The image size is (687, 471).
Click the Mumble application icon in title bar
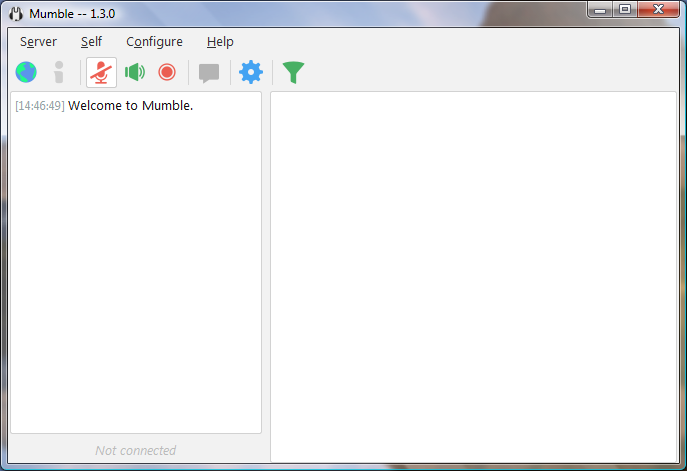pyautogui.click(x=16, y=14)
